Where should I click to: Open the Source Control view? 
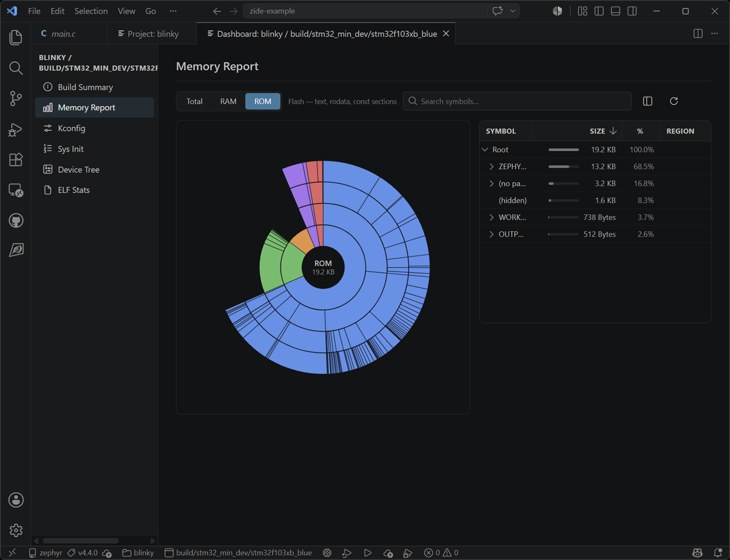(16, 98)
